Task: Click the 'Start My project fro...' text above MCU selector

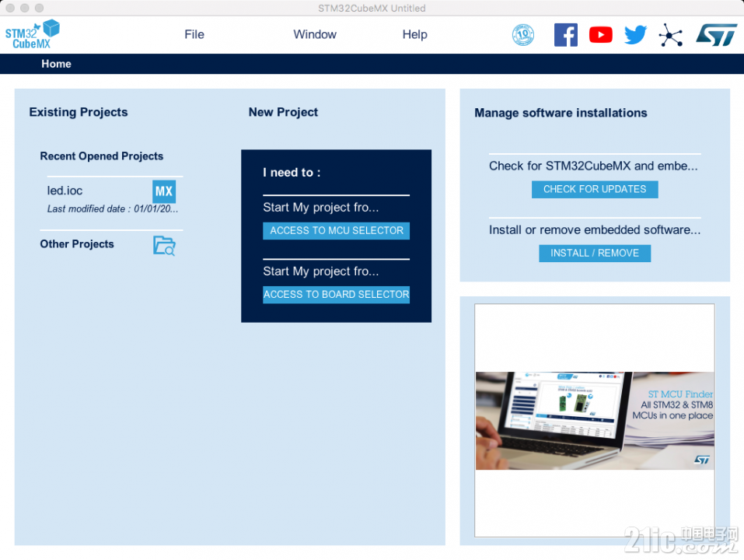Action: click(x=321, y=208)
